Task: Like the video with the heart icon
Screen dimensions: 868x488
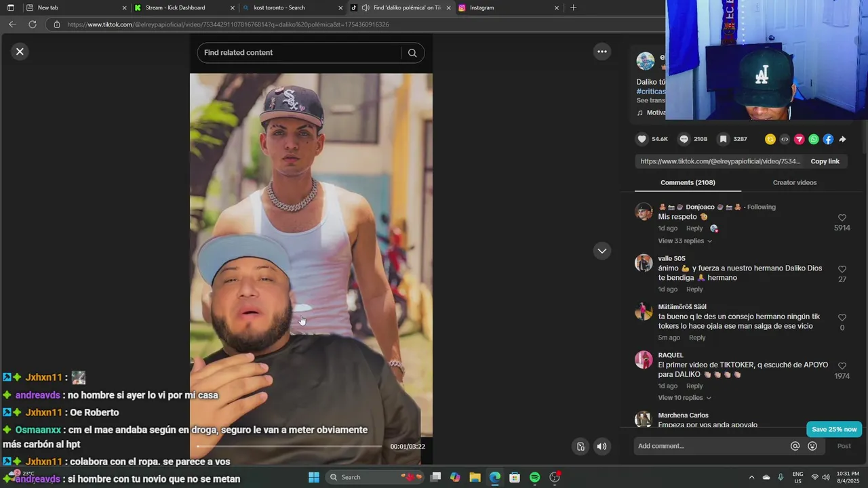Action: point(642,139)
